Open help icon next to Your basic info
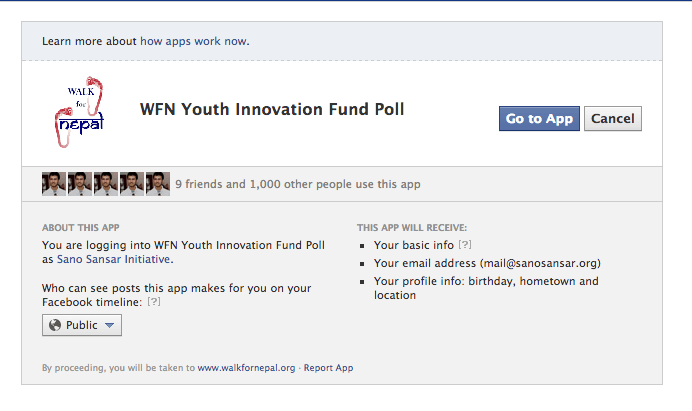This screenshot has width=692, height=411. (465, 245)
